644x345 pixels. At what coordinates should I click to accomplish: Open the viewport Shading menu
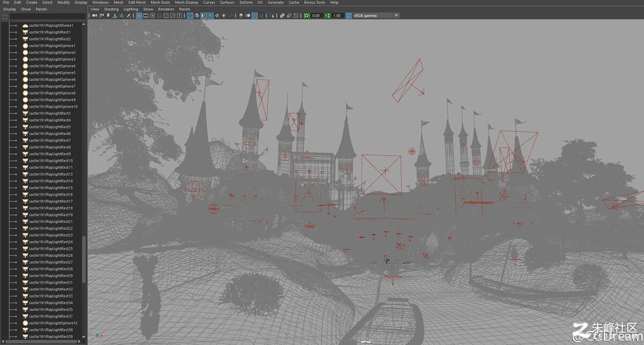[111, 9]
